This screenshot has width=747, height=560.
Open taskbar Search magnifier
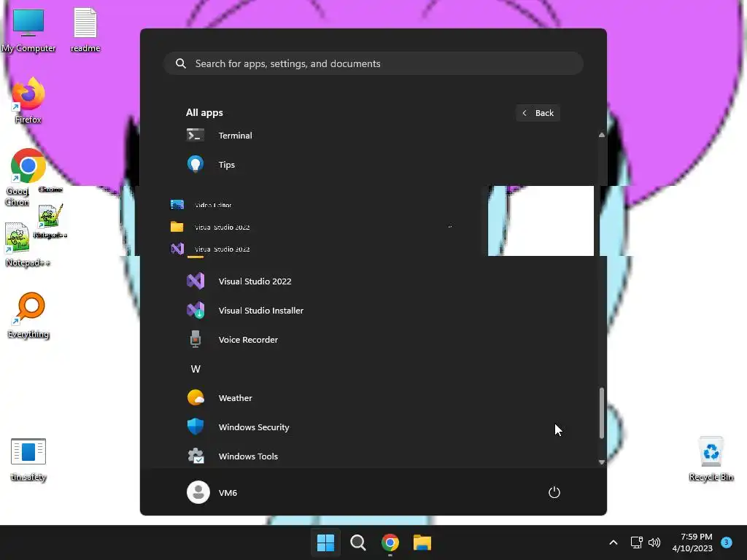[x=357, y=542]
